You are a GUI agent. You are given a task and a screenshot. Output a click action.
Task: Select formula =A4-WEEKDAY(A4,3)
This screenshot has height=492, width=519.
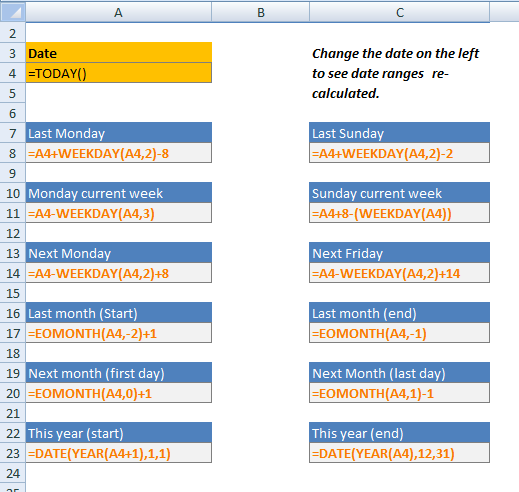[119, 213]
